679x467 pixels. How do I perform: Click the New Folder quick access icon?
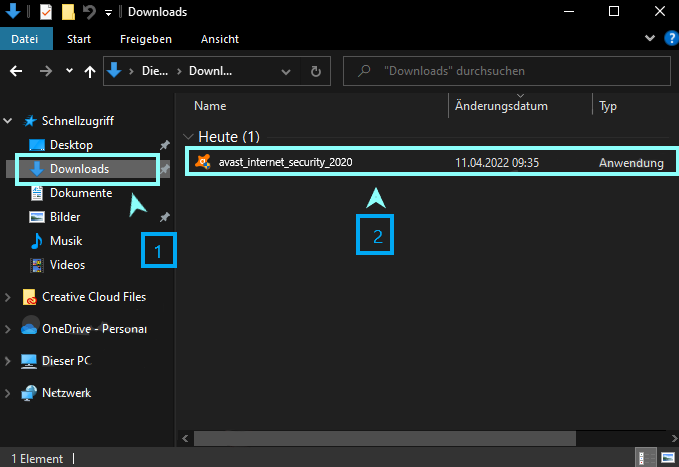tap(68, 12)
